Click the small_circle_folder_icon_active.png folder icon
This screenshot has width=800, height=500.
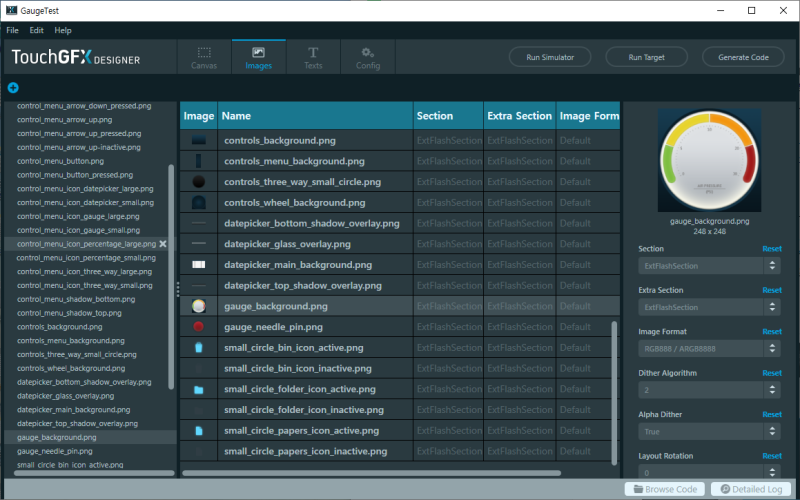pyautogui.click(x=198, y=389)
